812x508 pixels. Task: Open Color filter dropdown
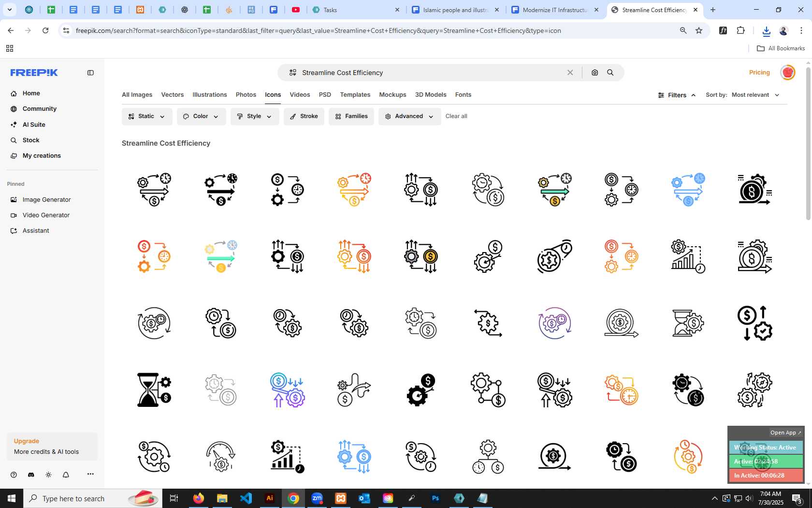tap(202, 117)
